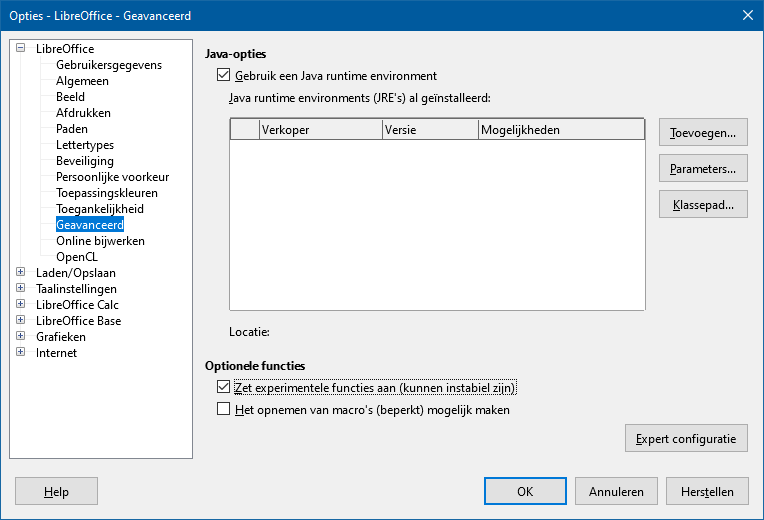This screenshot has width=764, height=520.
Task: Select the Paden entry
Action: (x=72, y=129)
